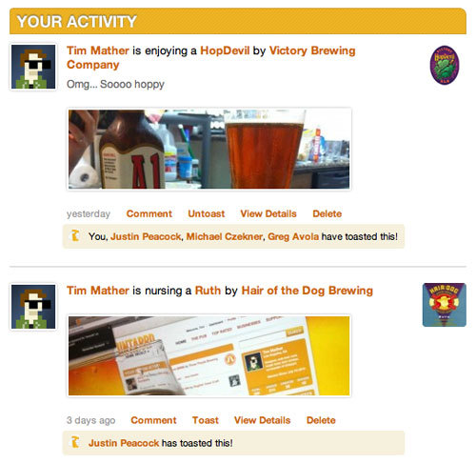Toast the Ruth check-in
This screenshot has height=464, width=476.
(206, 420)
